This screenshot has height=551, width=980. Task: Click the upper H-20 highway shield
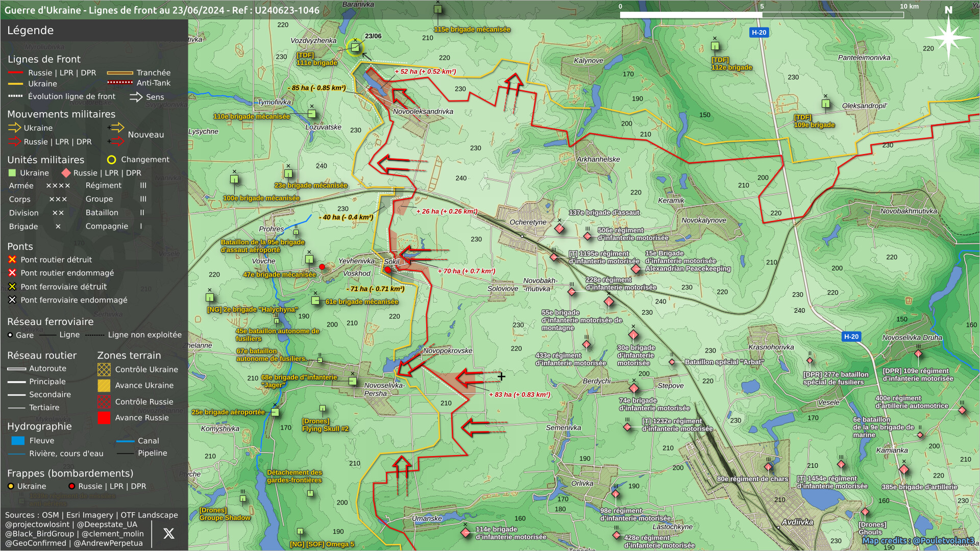click(759, 33)
